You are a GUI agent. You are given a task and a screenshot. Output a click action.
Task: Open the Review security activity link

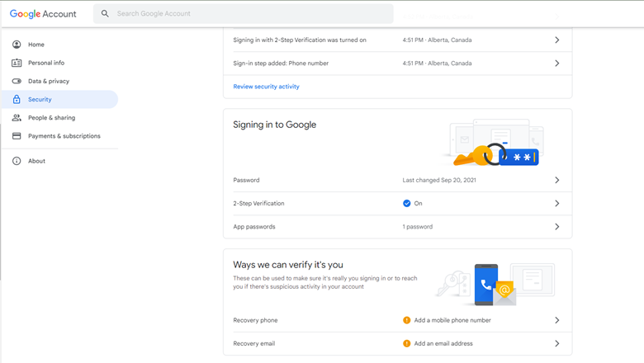coord(266,87)
